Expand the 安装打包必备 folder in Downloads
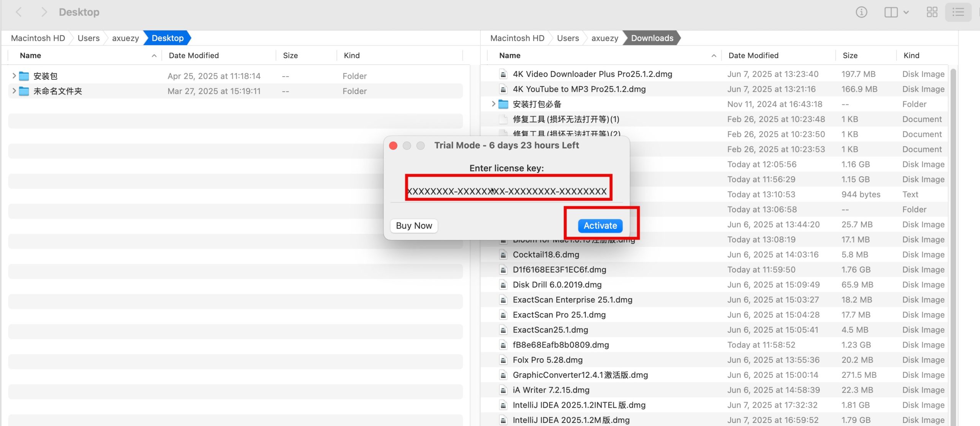This screenshot has height=426, width=980. pos(493,104)
